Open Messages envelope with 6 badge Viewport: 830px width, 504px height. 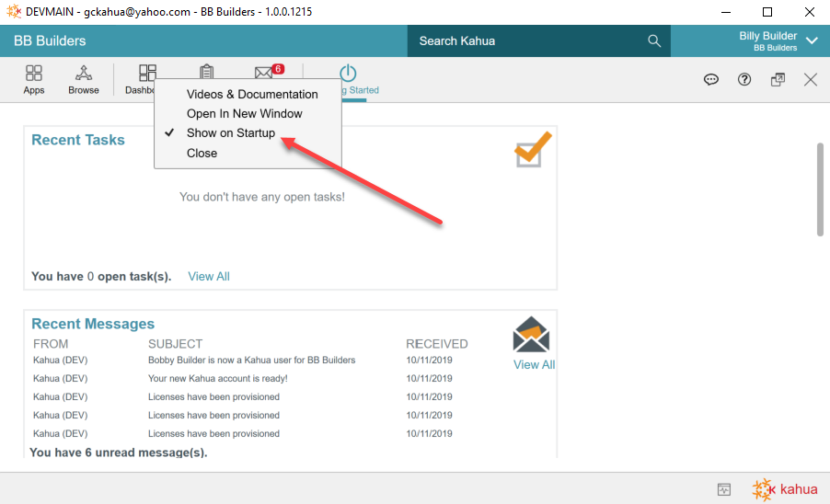pyautogui.click(x=266, y=72)
